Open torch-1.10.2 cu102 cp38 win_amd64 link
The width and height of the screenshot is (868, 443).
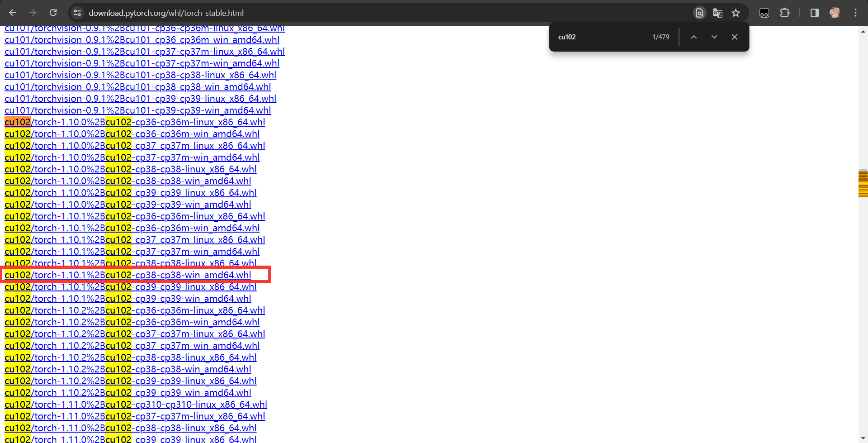127,369
